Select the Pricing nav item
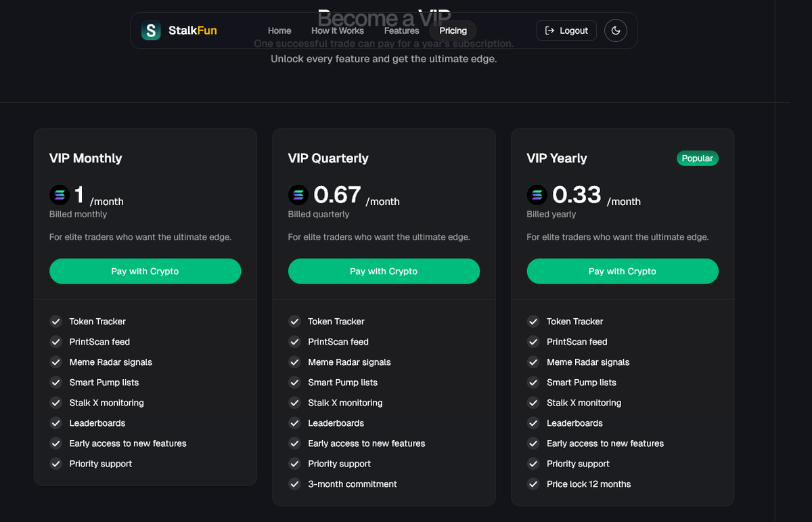The width and height of the screenshot is (812, 522). (453, 30)
